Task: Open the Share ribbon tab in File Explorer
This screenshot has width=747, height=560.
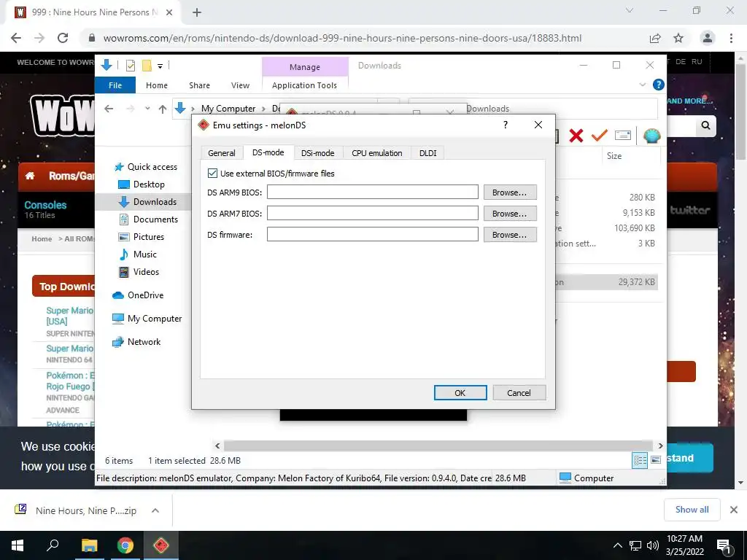Action: (x=199, y=85)
